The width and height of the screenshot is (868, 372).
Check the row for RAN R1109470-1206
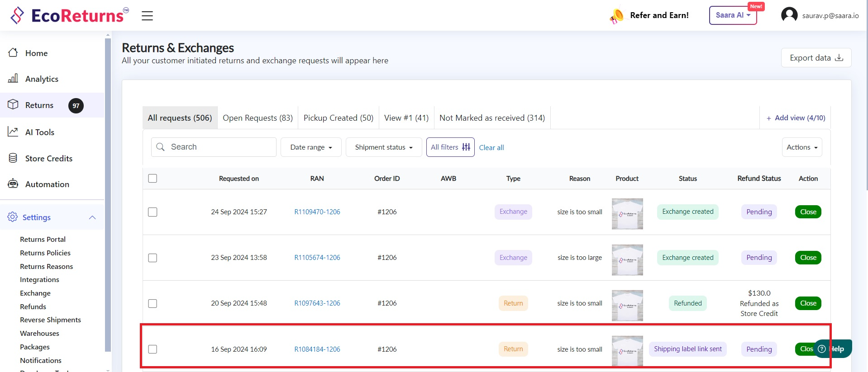[x=153, y=212]
